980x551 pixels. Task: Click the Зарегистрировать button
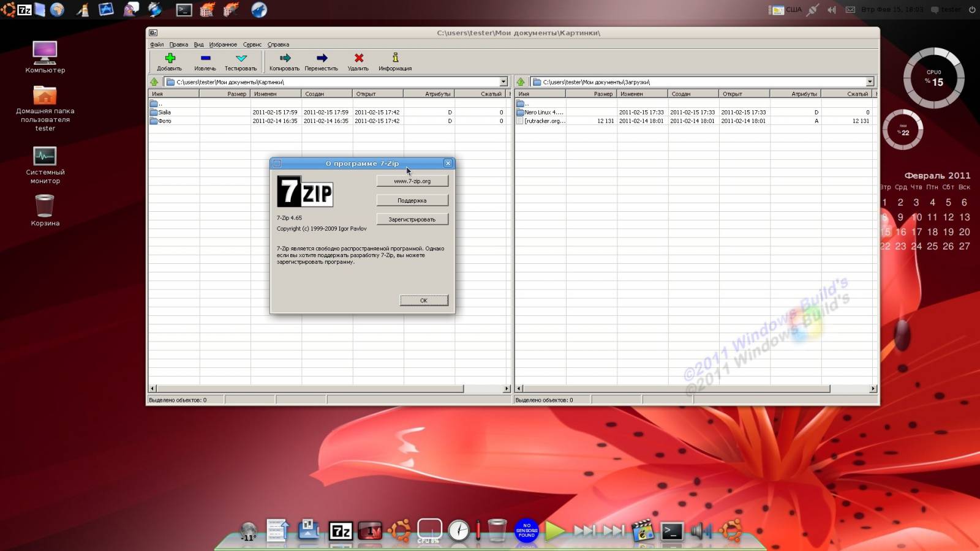pos(412,219)
